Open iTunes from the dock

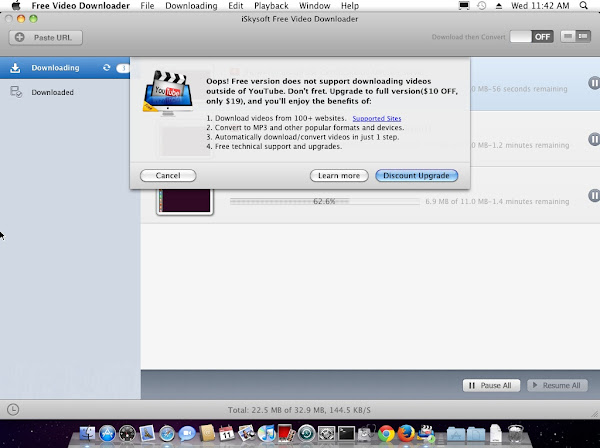(266, 433)
